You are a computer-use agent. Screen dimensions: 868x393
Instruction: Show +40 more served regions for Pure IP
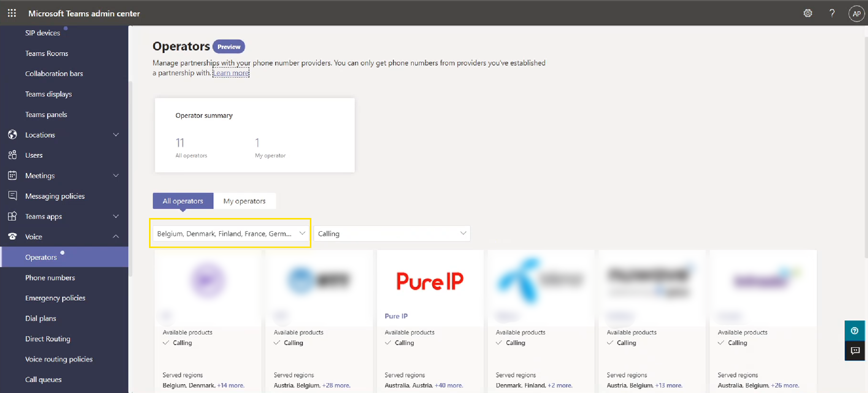(x=449, y=385)
